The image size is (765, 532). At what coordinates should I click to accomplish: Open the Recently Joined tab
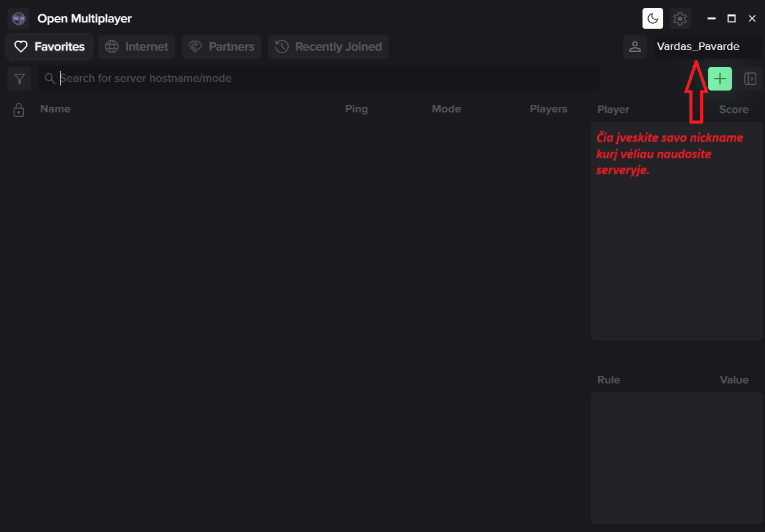click(328, 47)
